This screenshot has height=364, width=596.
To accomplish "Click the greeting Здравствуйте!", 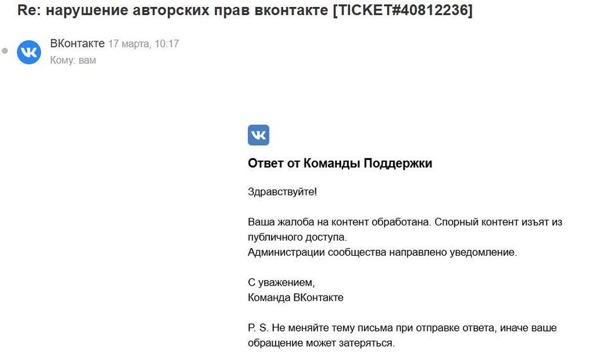I will click(282, 192).
